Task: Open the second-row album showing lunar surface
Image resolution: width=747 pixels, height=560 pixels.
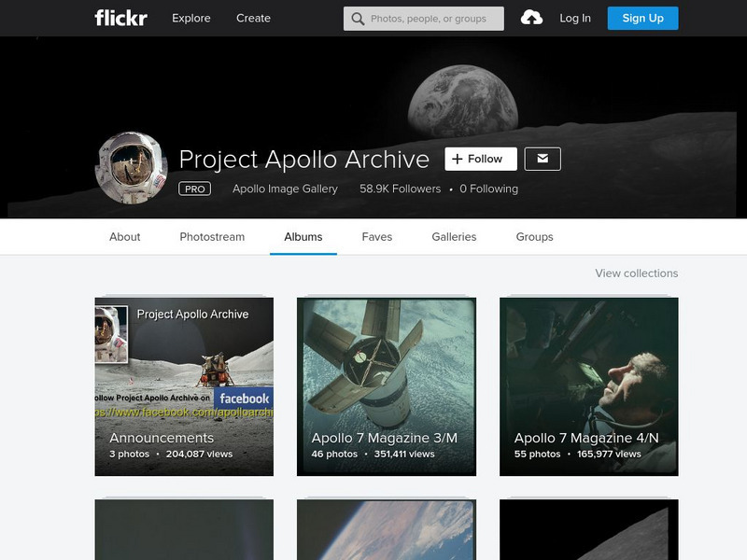Action: pos(589,529)
